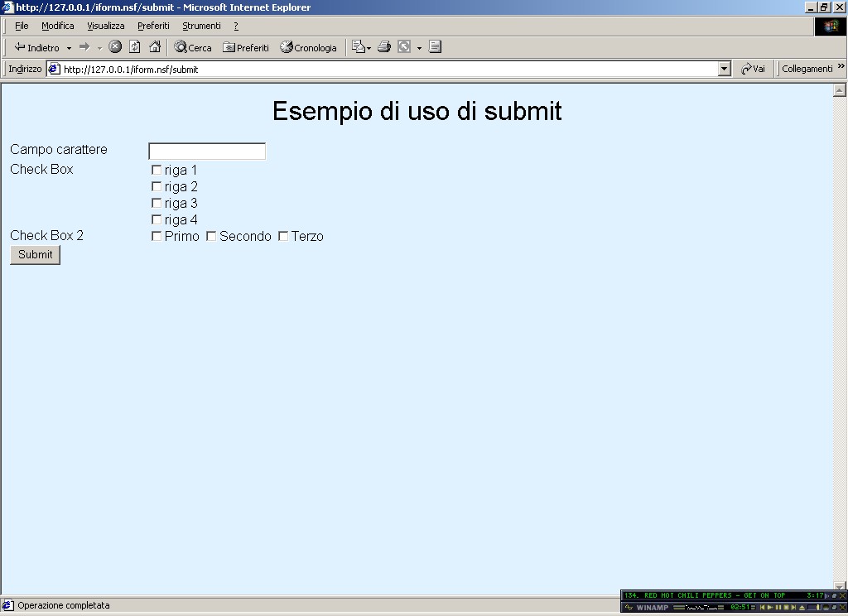Print the page with printer icon
This screenshot has height=616, width=848.
pos(384,47)
